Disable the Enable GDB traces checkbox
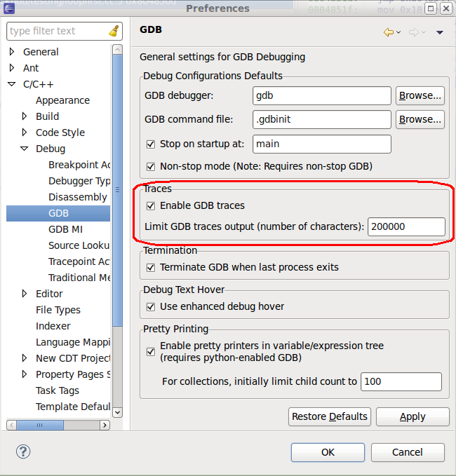Screen dimensions: 456x476 pos(151,206)
